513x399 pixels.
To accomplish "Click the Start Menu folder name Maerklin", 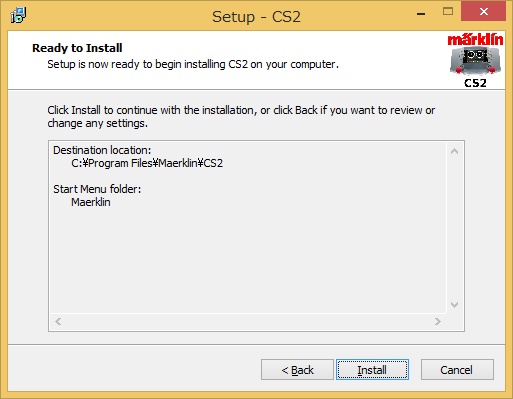I will [91, 202].
